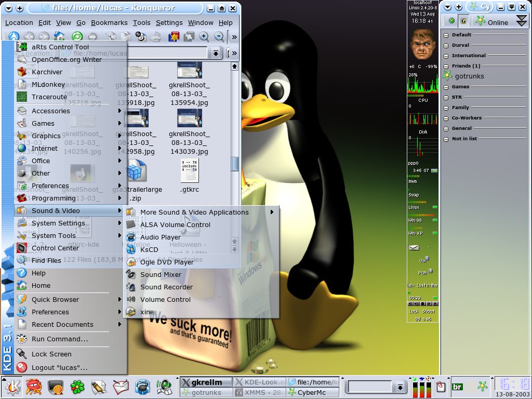Zoom in using magnifier plus icon
The height and width of the screenshot is (399, 532).
[204, 36]
